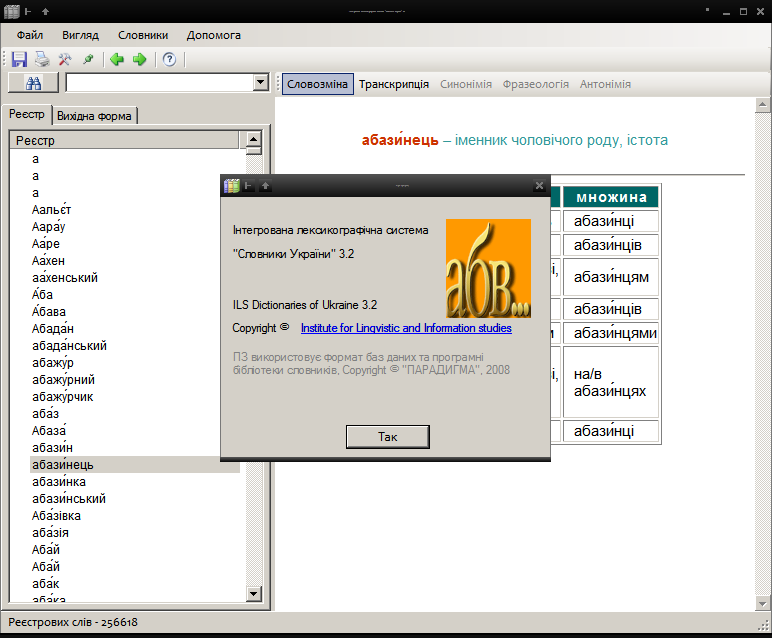
Task: Select абазинка in the word list
Action: 59,481
